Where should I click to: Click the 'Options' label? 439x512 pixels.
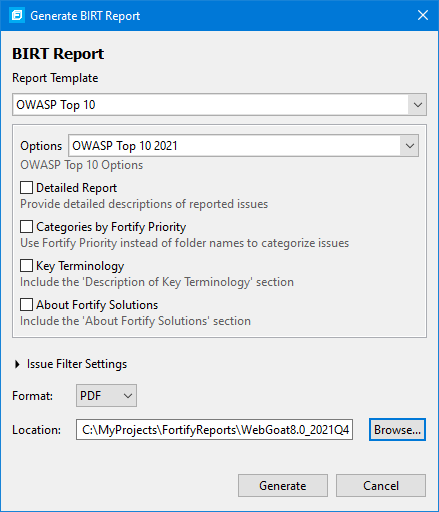[x=41, y=146]
